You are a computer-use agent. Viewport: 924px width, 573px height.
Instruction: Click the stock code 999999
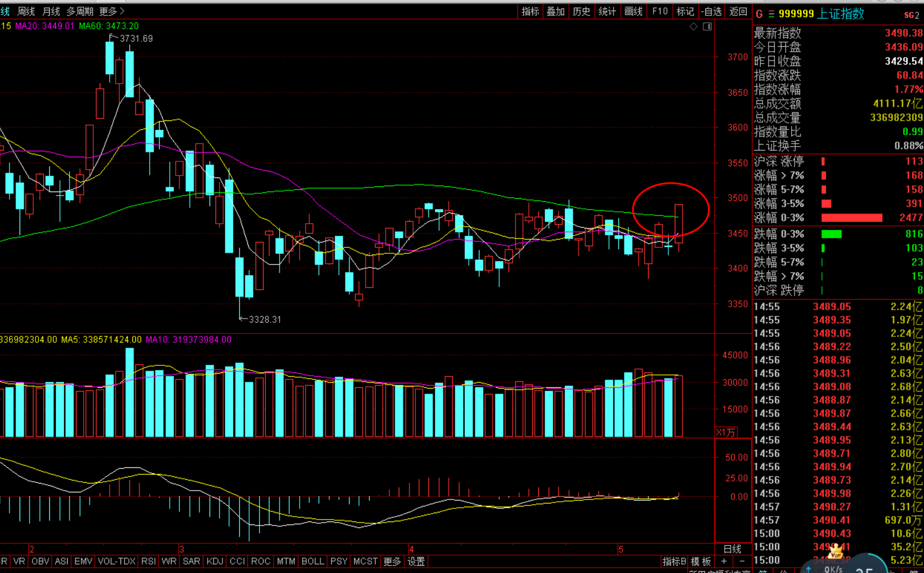tap(796, 14)
